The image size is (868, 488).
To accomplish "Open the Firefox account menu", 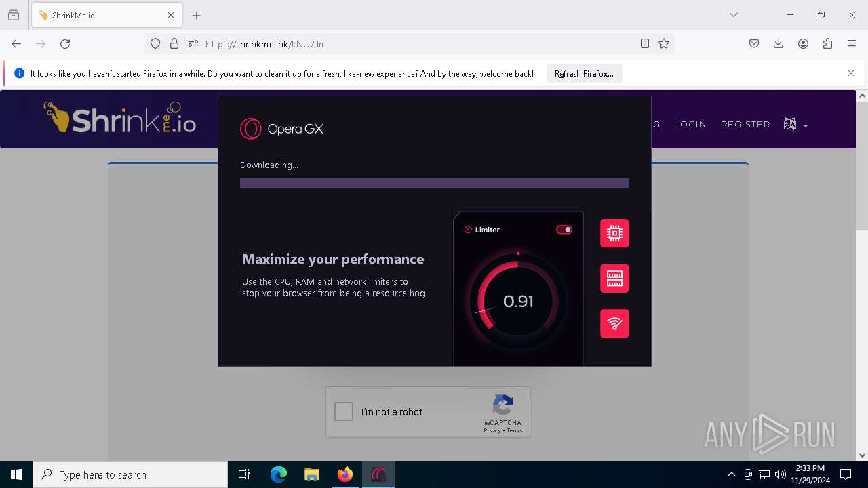I will point(803,43).
